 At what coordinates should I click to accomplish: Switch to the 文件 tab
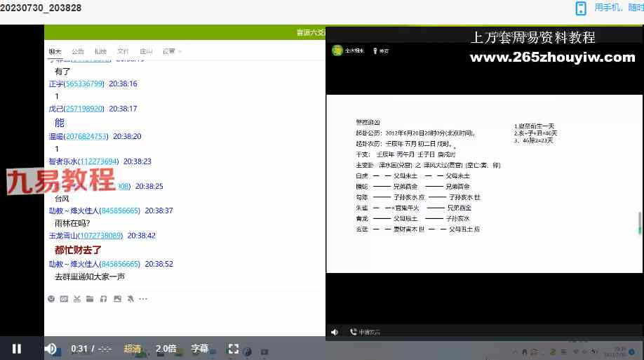click(123, 51)
